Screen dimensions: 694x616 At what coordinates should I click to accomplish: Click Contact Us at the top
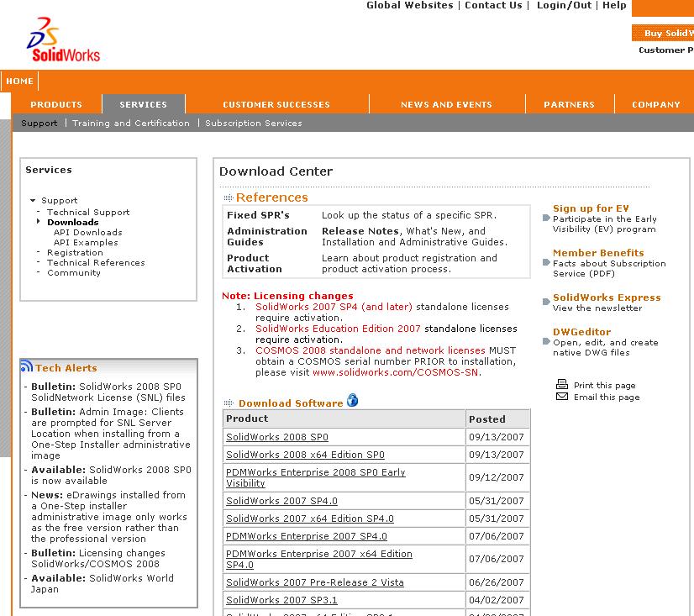tap(493, 5)
